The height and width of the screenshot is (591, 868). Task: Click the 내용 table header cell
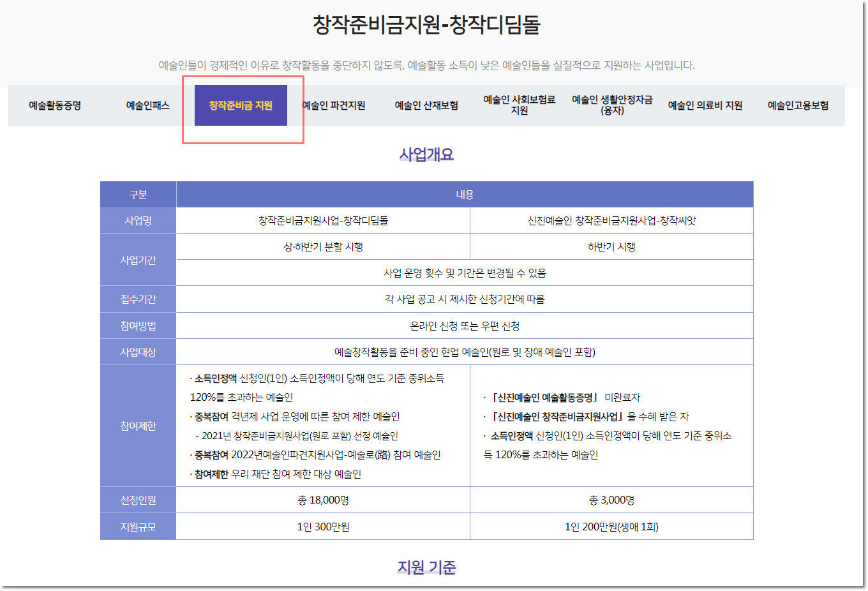coord(465,195)
